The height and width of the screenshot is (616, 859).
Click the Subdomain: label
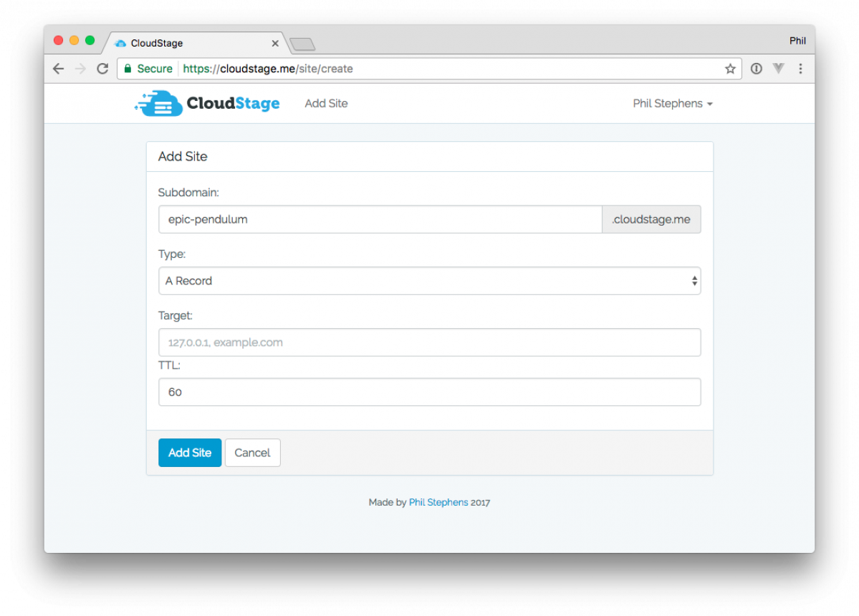[x=188, y=192]
